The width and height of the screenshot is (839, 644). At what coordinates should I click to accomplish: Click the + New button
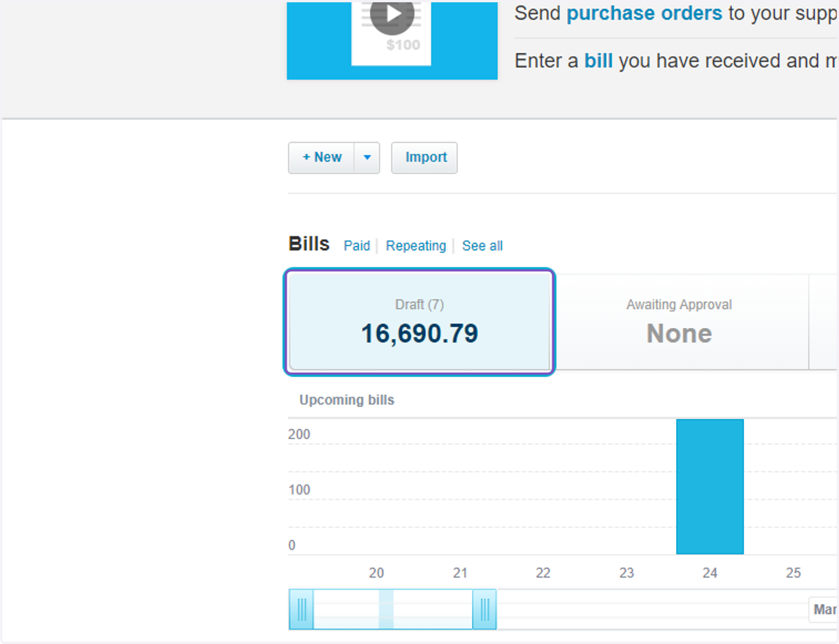322,157
